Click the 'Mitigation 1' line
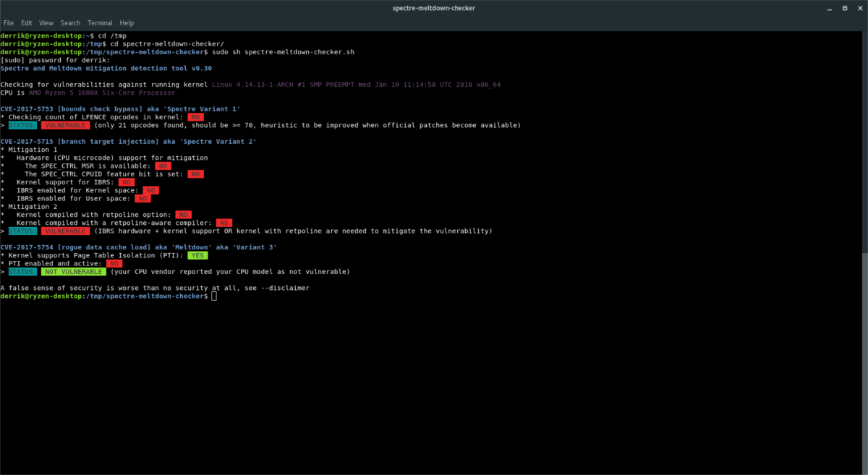 29,150
